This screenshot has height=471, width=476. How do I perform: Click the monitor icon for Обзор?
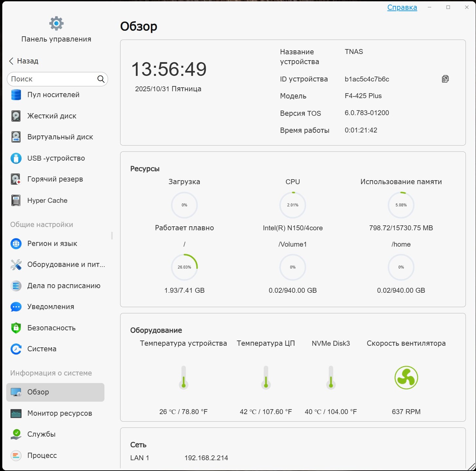16,392
